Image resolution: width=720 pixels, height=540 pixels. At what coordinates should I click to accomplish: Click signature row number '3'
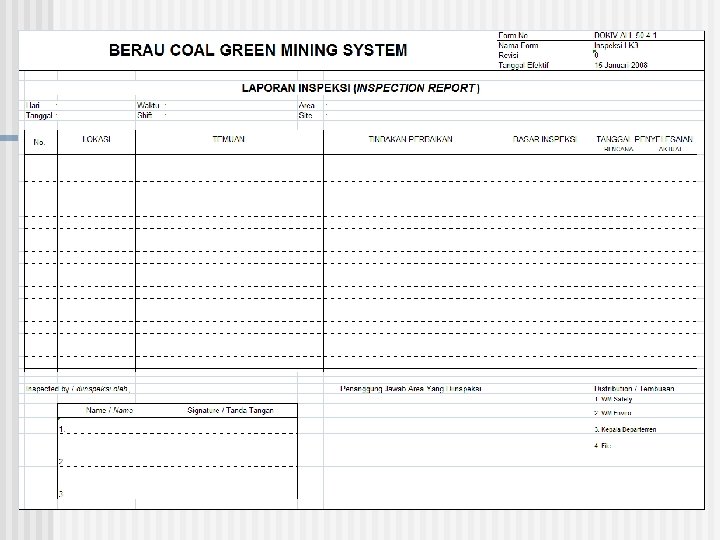[61, 494]
